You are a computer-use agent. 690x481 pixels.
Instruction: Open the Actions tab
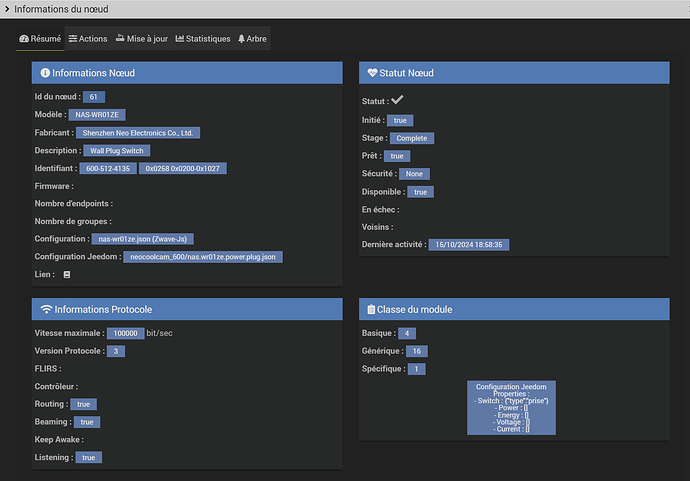coord(88,39)
